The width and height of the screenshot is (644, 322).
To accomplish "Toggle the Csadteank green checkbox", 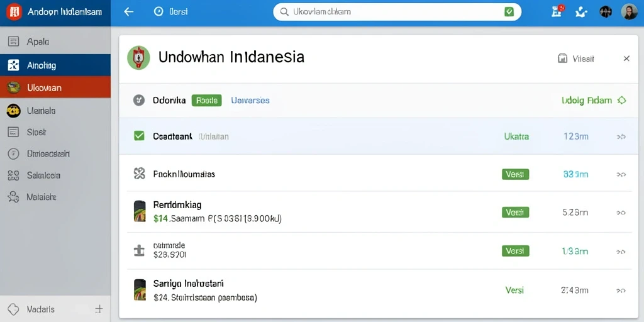I will [x=139, y=136].
